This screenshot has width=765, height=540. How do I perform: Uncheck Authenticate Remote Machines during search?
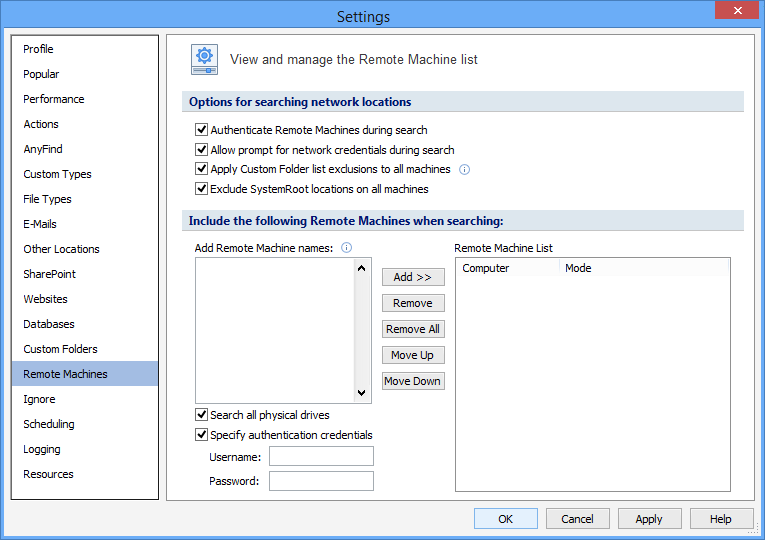[x=202, y=130]
